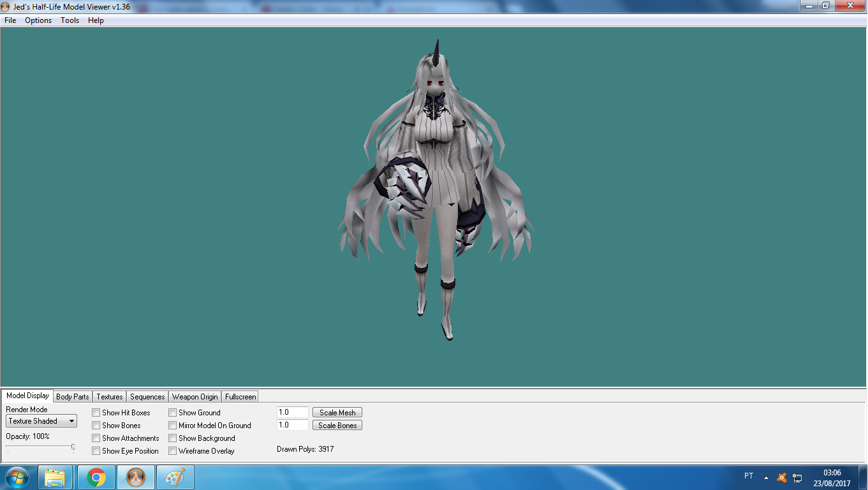Open Paint from the taskbar

pyautogui.click(x=175, y=477)
